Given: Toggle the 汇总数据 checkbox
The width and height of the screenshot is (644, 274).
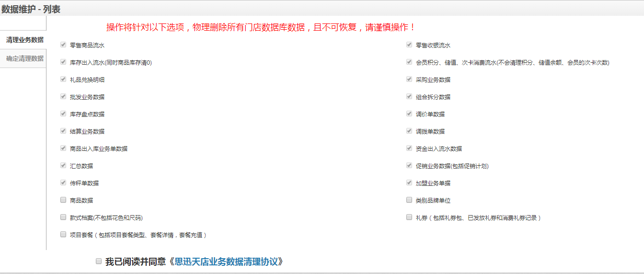Looking at the screenshot, I should tap(63, 165).
